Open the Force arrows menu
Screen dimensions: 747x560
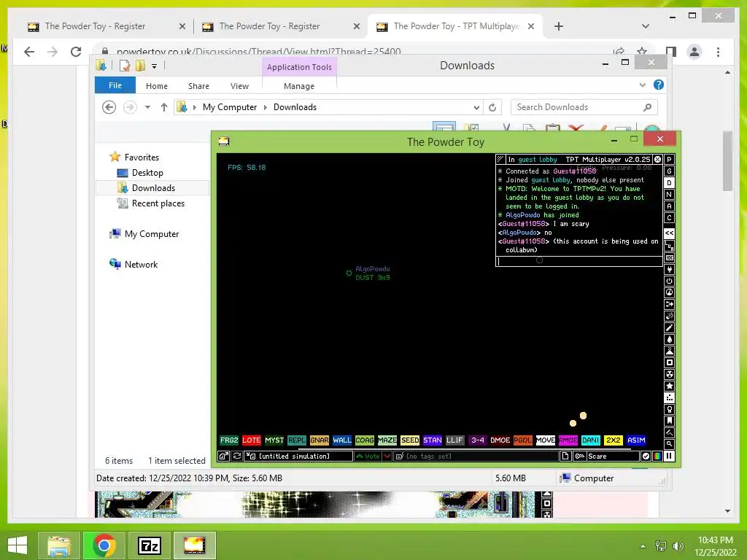tap(670, 304)
